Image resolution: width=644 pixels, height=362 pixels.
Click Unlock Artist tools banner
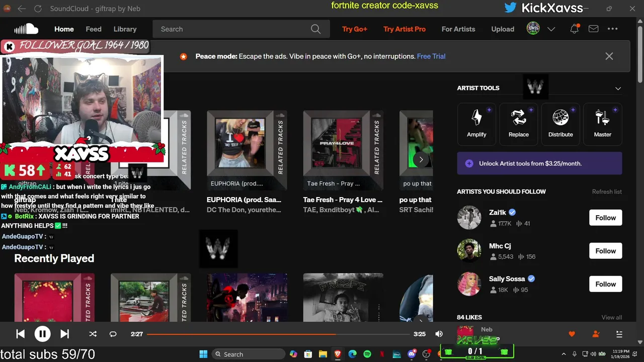click(539, 163)
